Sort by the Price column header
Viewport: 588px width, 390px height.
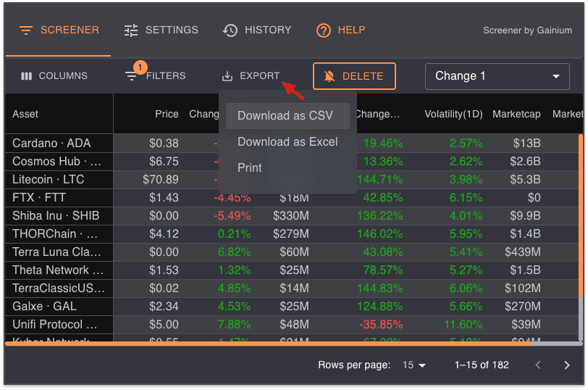click(167, 114)
